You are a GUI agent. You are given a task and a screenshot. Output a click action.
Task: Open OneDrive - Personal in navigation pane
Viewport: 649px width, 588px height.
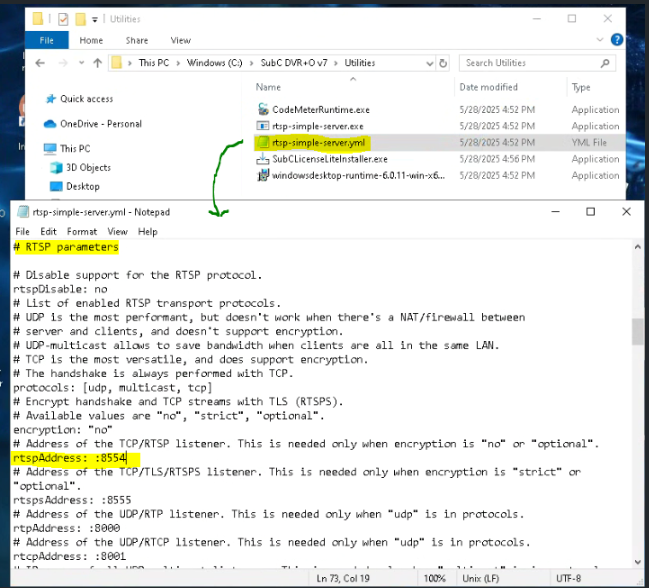100,124
